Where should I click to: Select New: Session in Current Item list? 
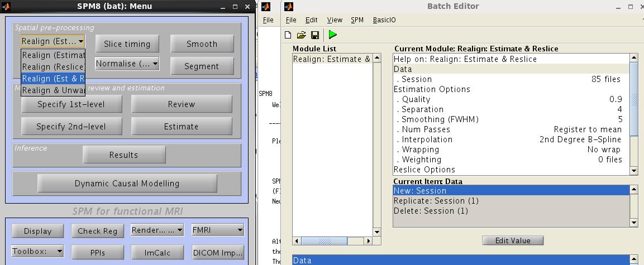pyautogui.click(x=511, y=191)
